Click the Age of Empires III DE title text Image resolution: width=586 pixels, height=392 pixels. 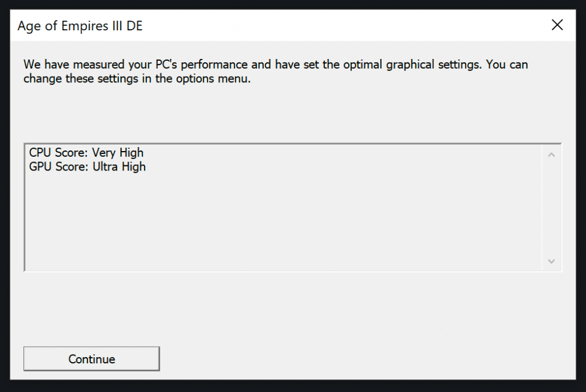tap(80, 26)
